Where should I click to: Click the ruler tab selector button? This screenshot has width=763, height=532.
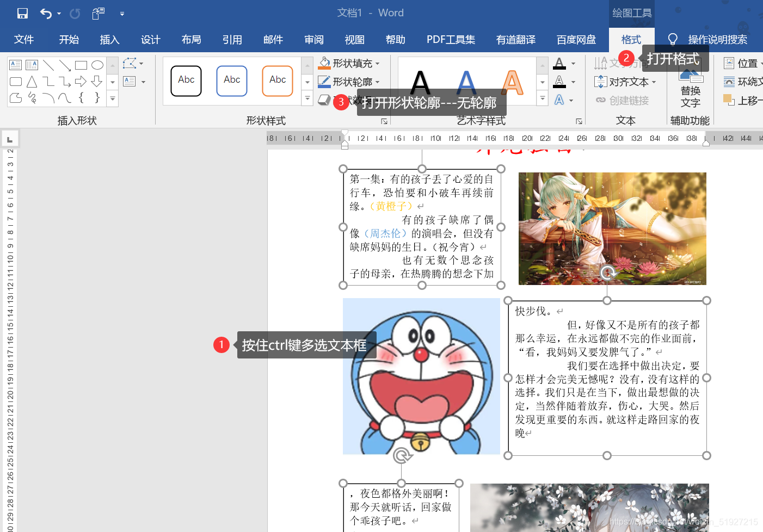[x=10, y=139]
